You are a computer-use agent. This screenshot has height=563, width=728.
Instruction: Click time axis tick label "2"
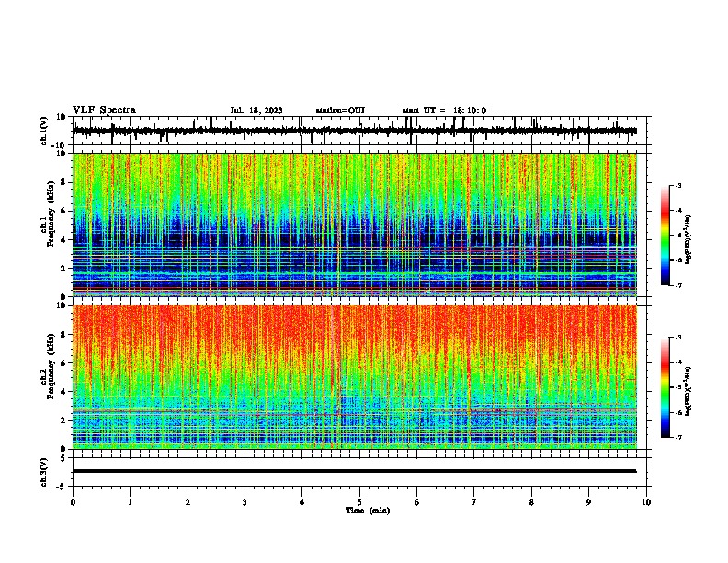point(188,502)
